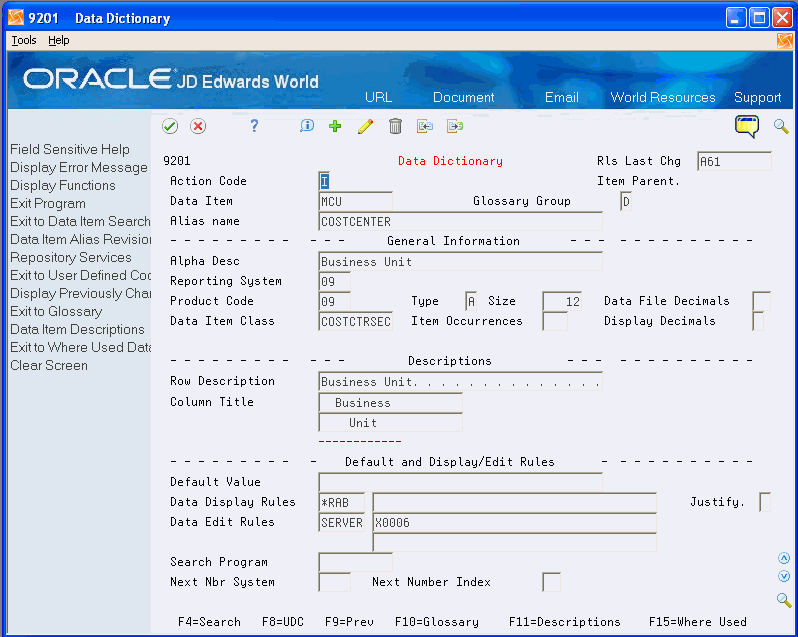Click the next record arrow icon
Screen dimensions: 798x637
[455, 126]
